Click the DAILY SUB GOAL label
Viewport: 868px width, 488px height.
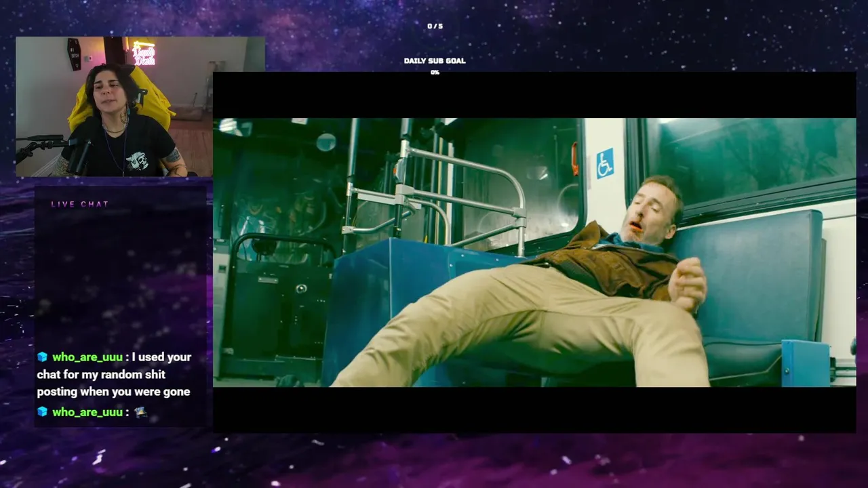tap(435, 61)
